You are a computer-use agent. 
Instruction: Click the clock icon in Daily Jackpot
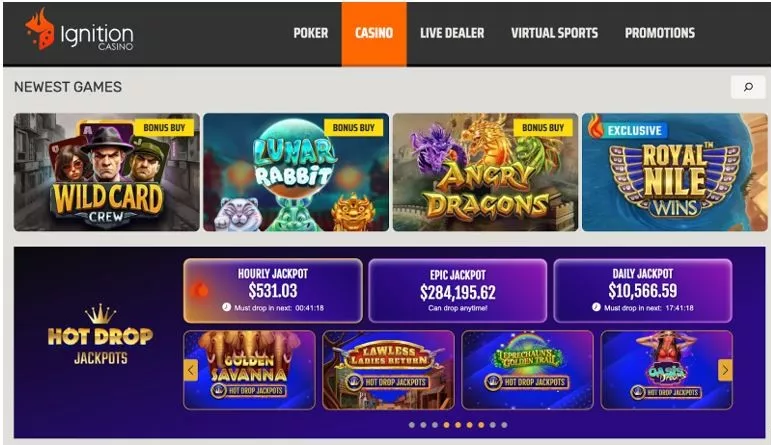tap(596, 307)
